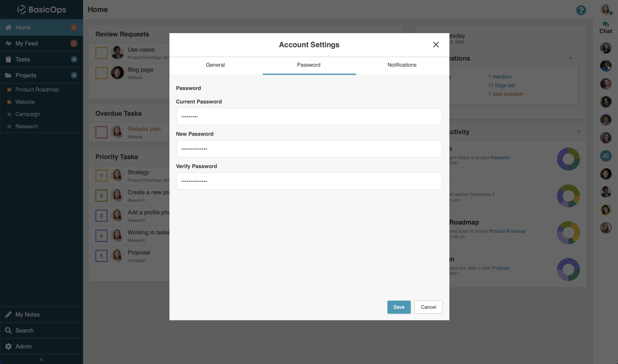Click the help question mark icon
This screenshot has height=364, width=618.
tap(581, 10)
